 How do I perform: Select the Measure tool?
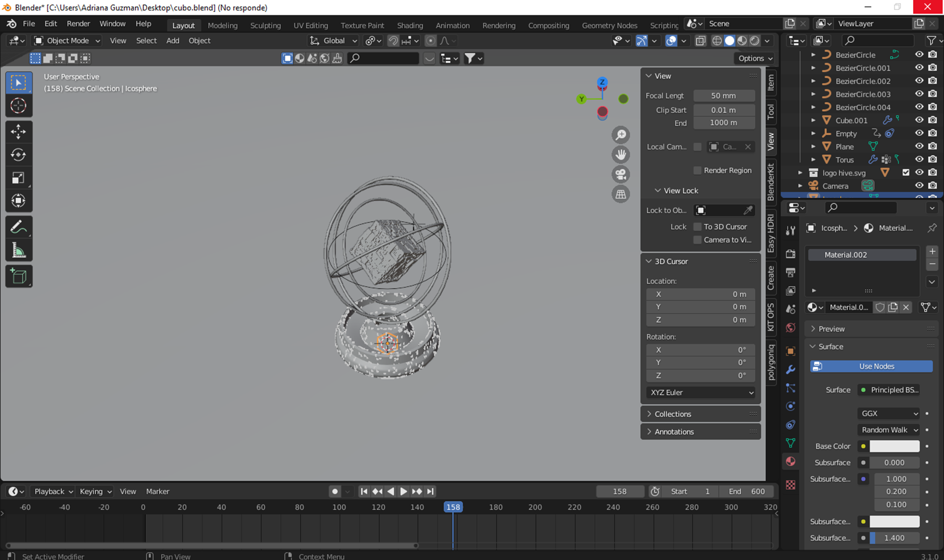coord(18,250)
